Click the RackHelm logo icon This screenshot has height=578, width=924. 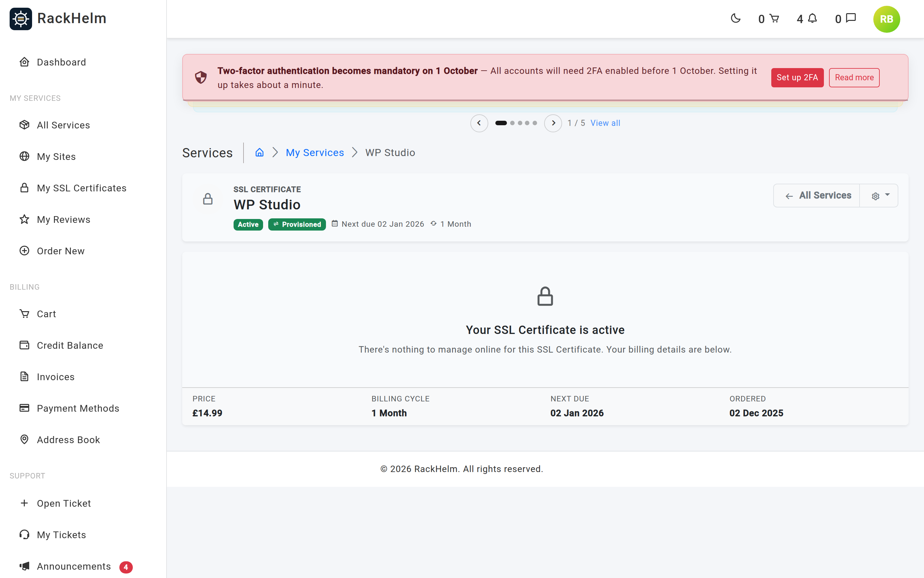click(21, 18)
